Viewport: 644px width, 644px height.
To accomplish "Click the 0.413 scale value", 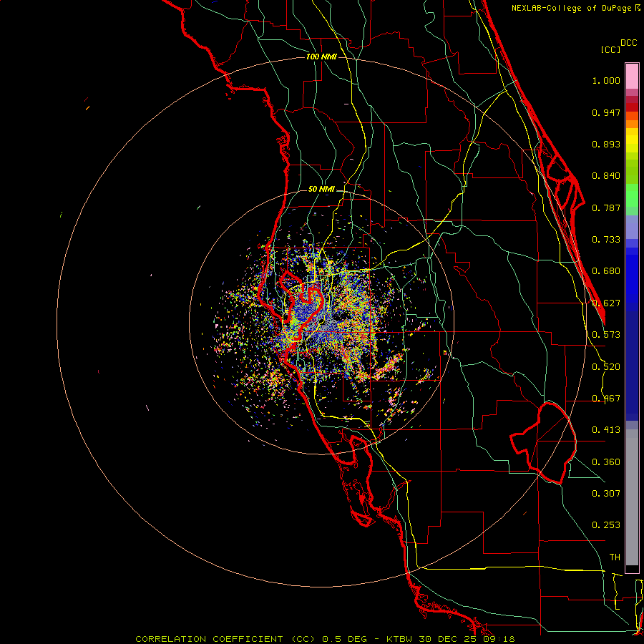I will (606, 430).
